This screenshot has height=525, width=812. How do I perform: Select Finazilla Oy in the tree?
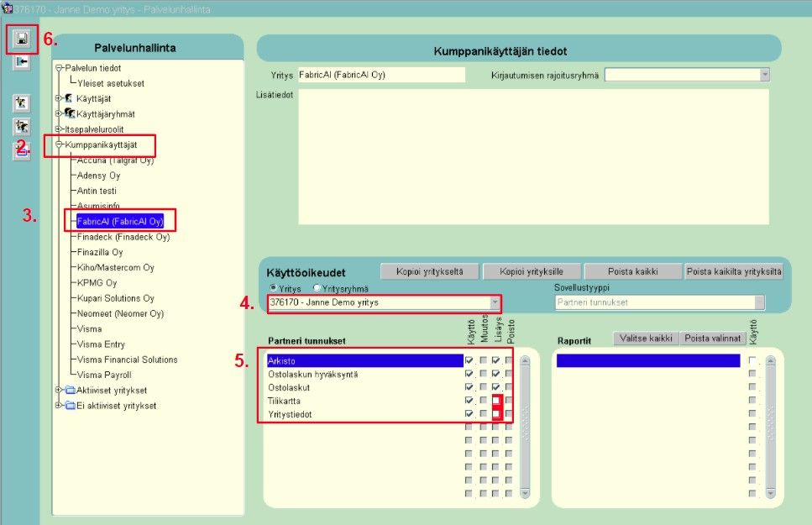[99, 252]
